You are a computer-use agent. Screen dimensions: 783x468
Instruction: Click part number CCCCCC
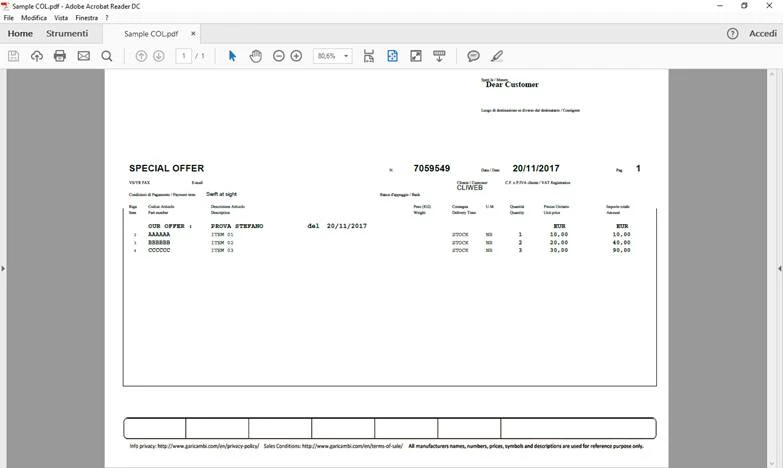coord(159,250)
